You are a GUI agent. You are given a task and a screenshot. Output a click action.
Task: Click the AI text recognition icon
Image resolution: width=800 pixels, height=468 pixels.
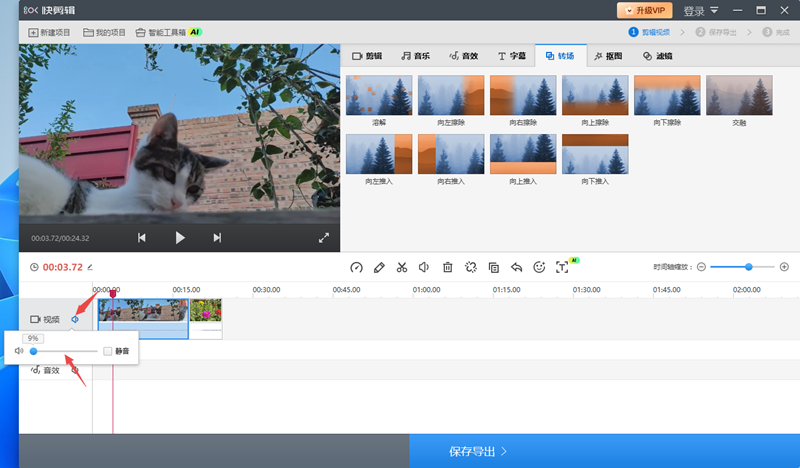click(x=563, y=267)
